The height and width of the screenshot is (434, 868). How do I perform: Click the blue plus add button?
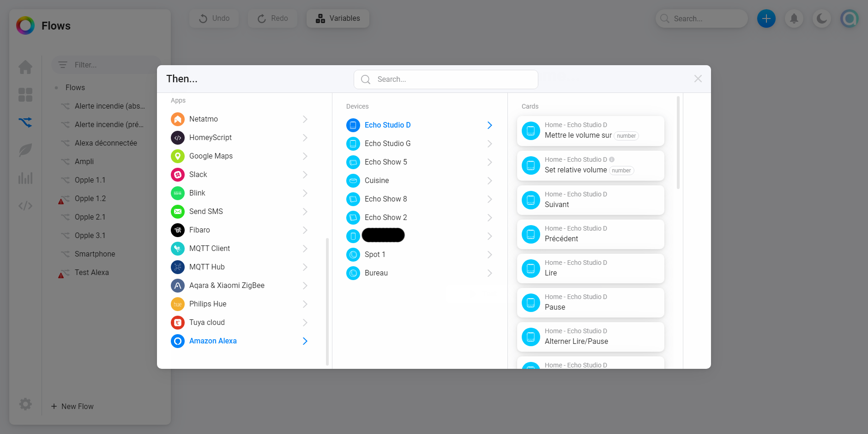(x=766, y=18)
